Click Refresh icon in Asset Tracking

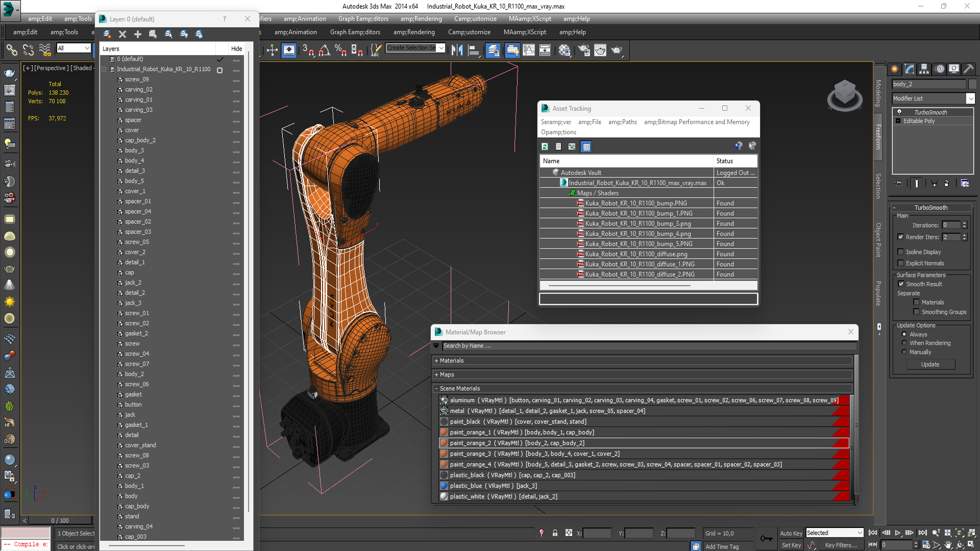click(545, 146)
